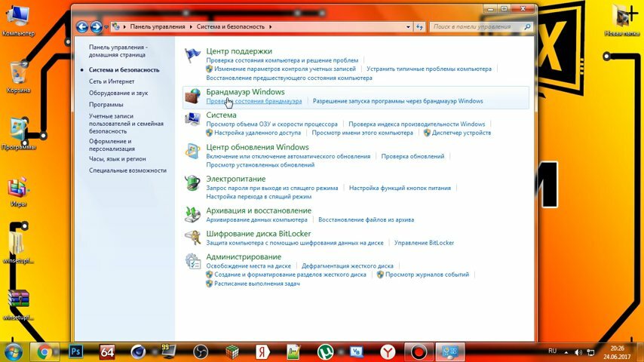The width and height of the screenshot is (644, 362).
Task: Select Оформление и персонализация in sidebar
Action: (x=112, y=145)
